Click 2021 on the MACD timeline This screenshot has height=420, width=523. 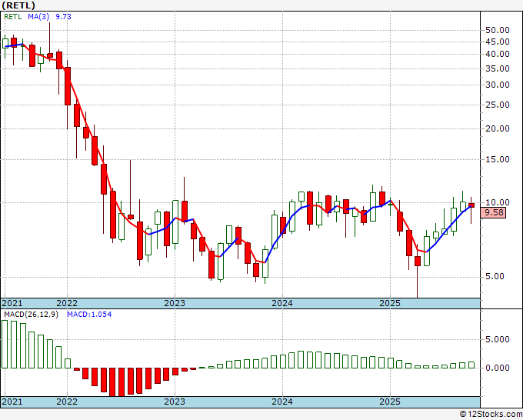click(x=12, y=402)
